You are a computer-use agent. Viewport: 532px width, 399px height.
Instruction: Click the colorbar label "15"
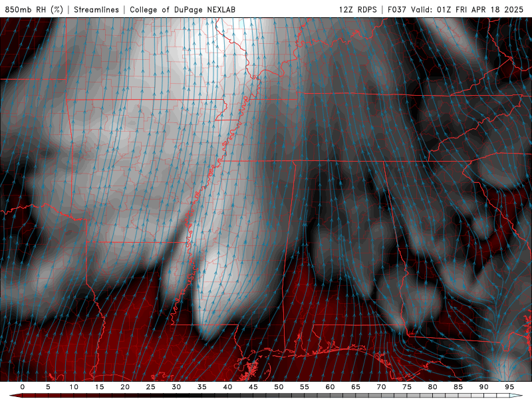(99, 387)
